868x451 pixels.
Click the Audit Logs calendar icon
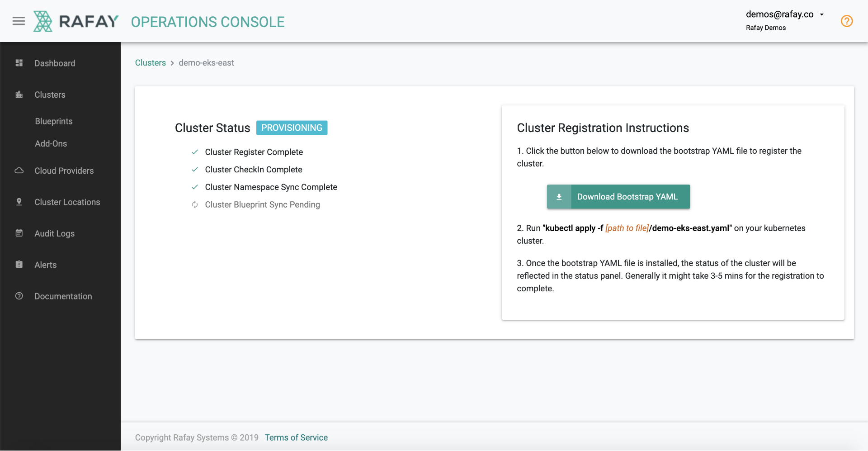coord(19,233)
